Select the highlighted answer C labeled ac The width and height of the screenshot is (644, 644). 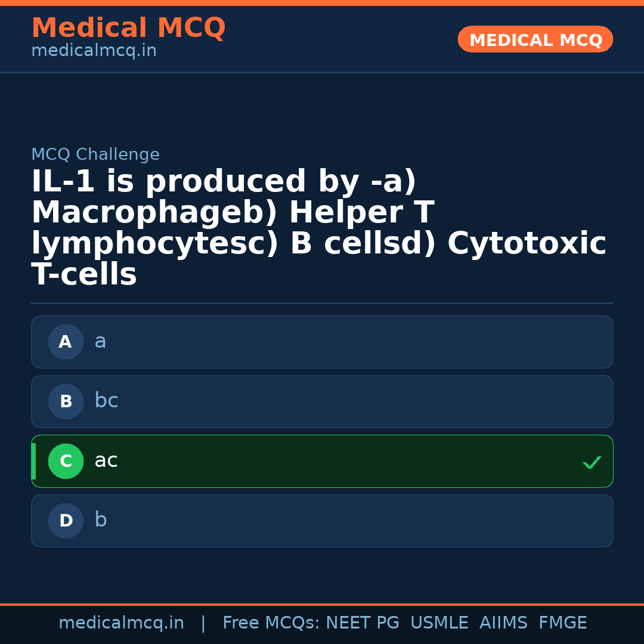click(322, 461)
